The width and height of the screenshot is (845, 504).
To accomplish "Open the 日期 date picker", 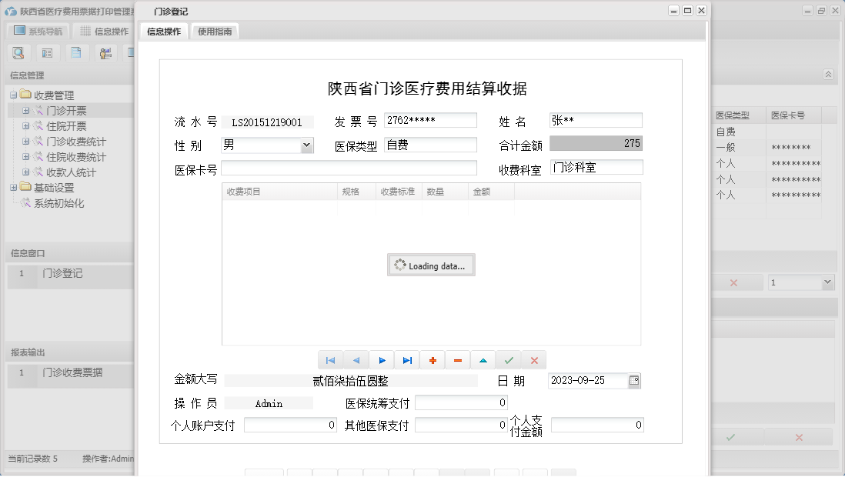I will [x=636, y=380].
